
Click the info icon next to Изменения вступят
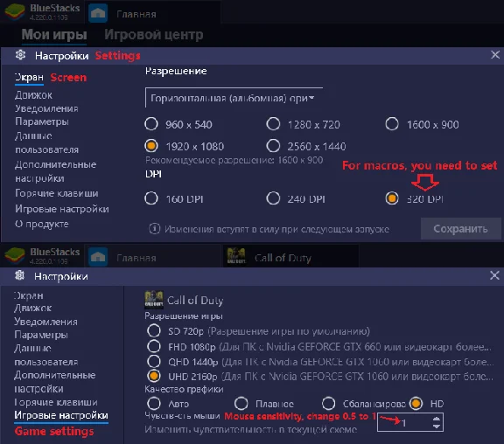coord(154,229)
